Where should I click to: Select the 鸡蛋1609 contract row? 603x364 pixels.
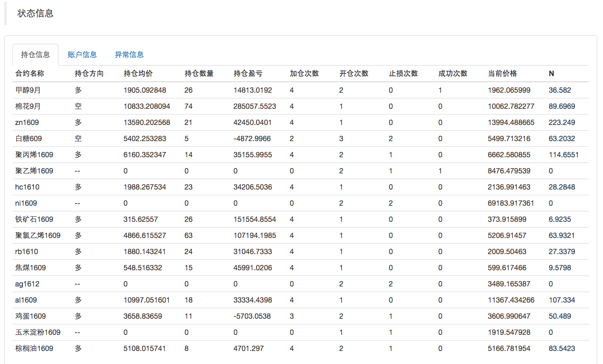tap(301, 316)
